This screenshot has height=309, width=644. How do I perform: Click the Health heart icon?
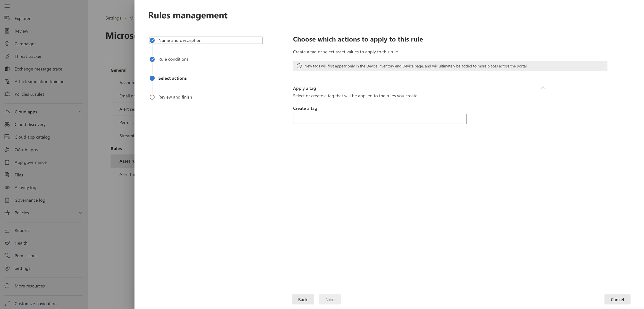(7, 243)
